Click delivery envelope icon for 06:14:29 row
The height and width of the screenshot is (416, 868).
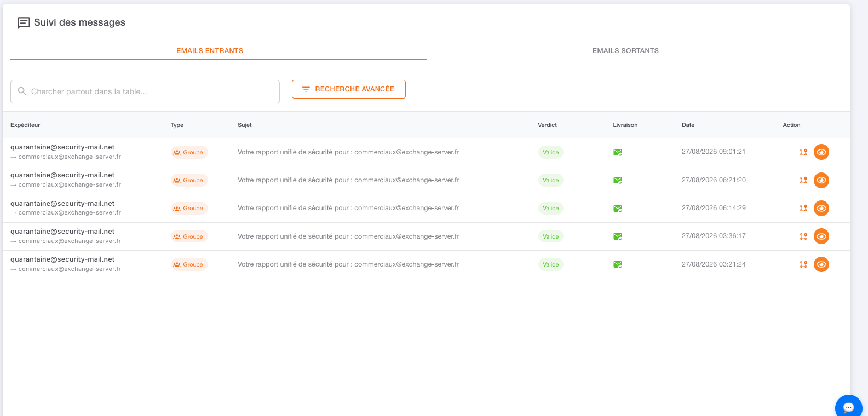618,209
